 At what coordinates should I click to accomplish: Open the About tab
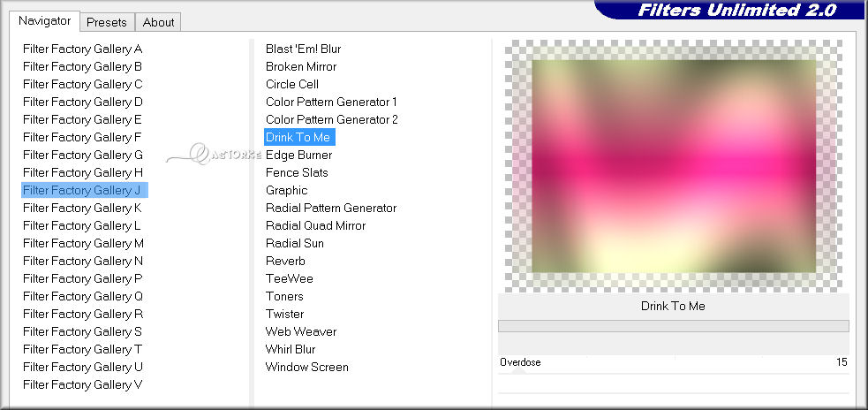pos(158,22)
